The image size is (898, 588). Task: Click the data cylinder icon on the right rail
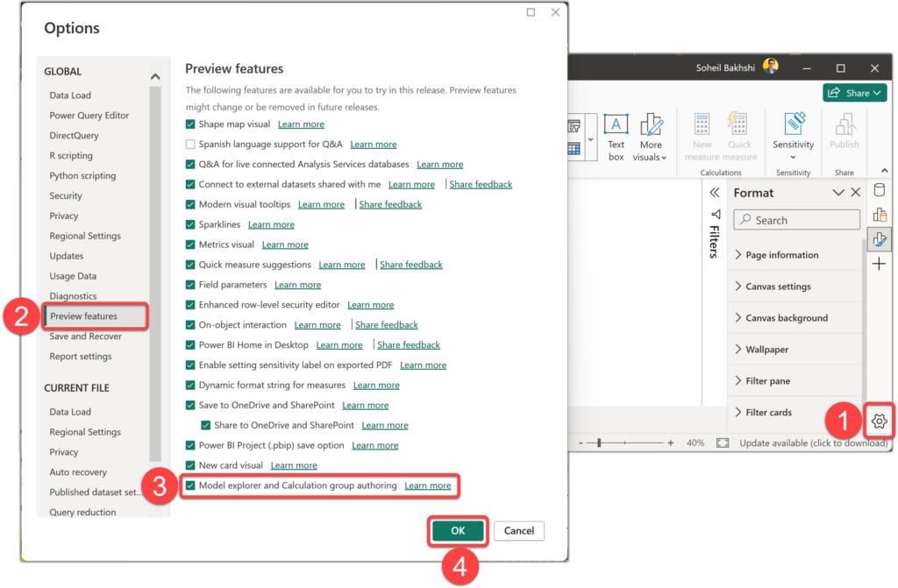pyautogui.click(x=879, y=190)
